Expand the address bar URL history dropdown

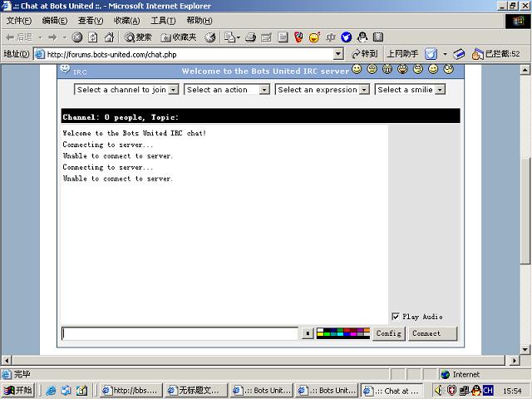pyautogui.click(x=338, y=54)
